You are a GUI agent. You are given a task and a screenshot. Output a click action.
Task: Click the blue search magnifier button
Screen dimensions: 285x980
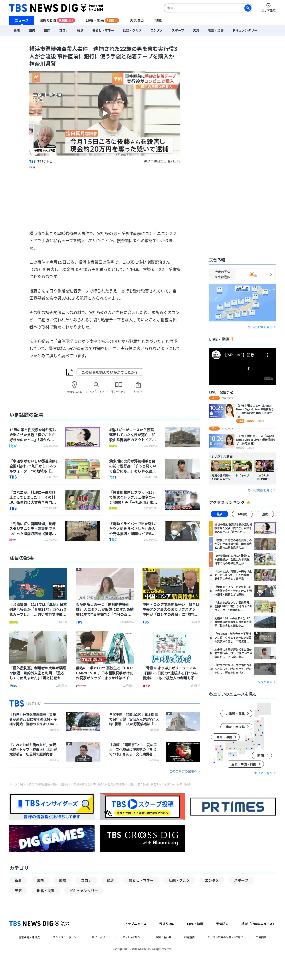point(247,8)
